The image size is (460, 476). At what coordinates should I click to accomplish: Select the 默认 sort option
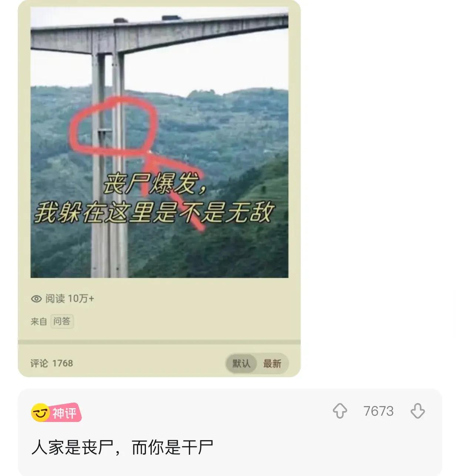[241, 363]
